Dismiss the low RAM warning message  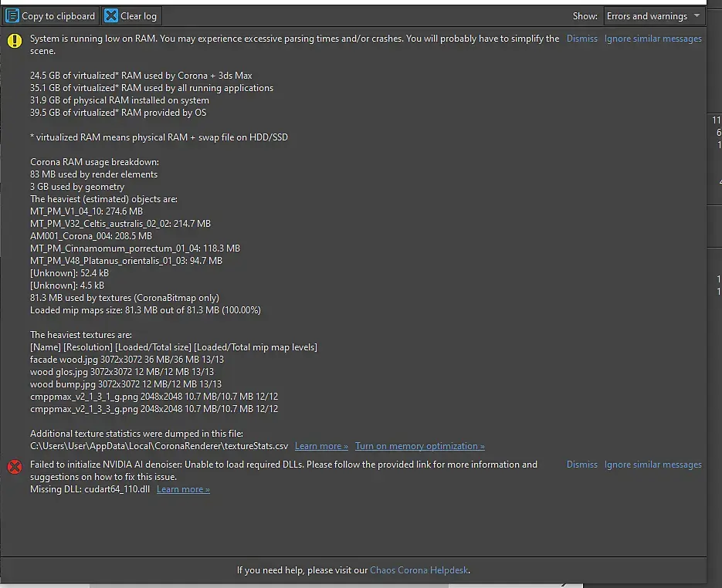click(581, 39)
